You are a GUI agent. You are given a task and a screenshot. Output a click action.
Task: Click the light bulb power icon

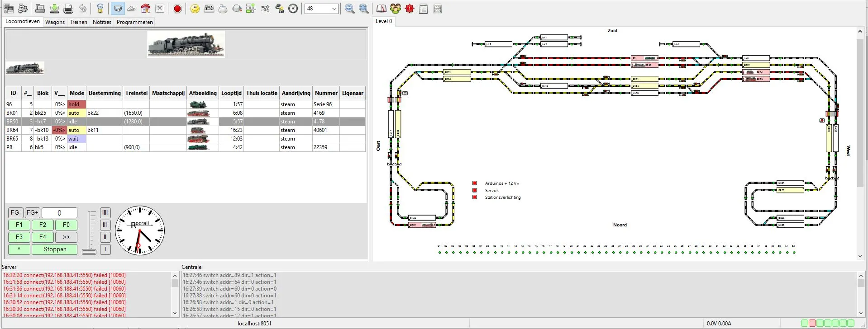pos(100,9)
